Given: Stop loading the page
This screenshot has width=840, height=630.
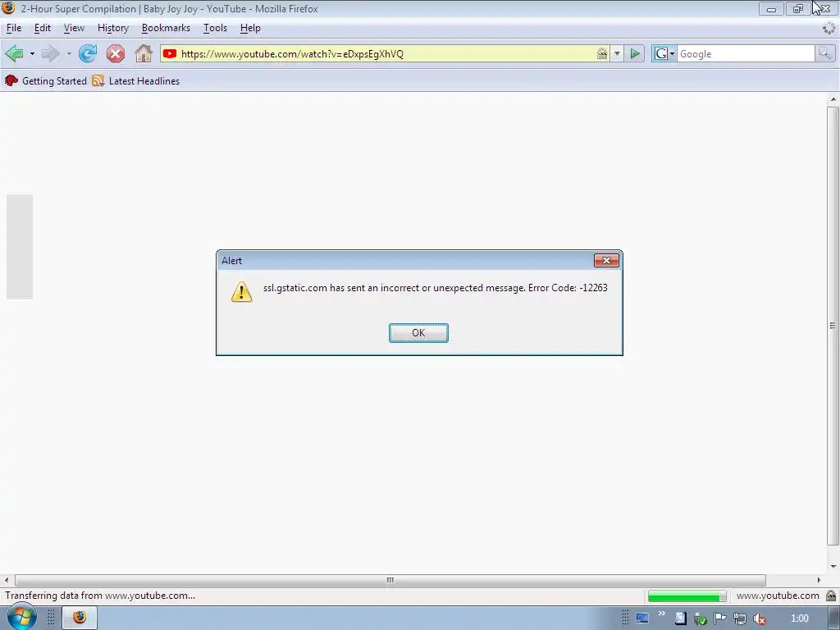Looking at the screenshot, I should point(115,53).
